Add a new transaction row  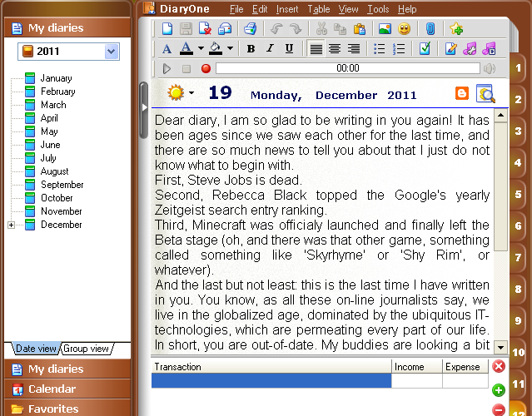click(x=499, y=390)
